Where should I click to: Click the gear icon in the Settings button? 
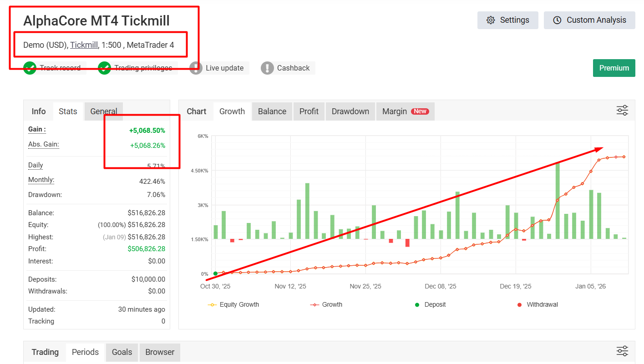[491, 20]
